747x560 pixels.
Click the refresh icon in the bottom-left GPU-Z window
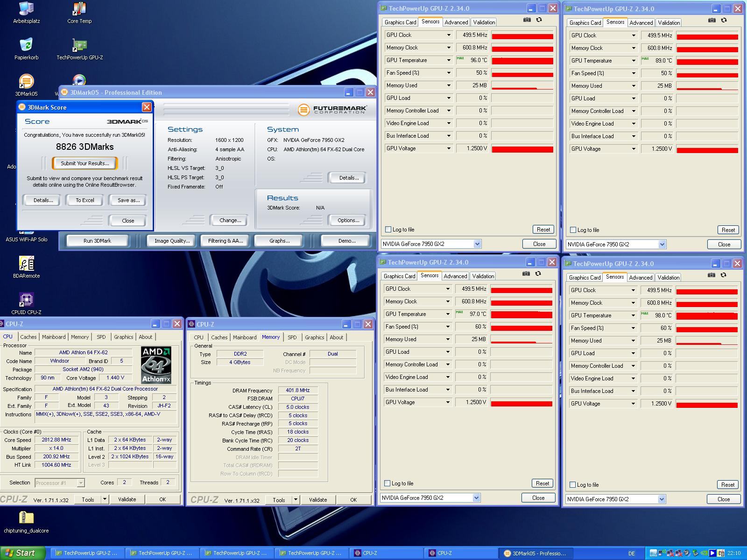[x=538, y=273]
